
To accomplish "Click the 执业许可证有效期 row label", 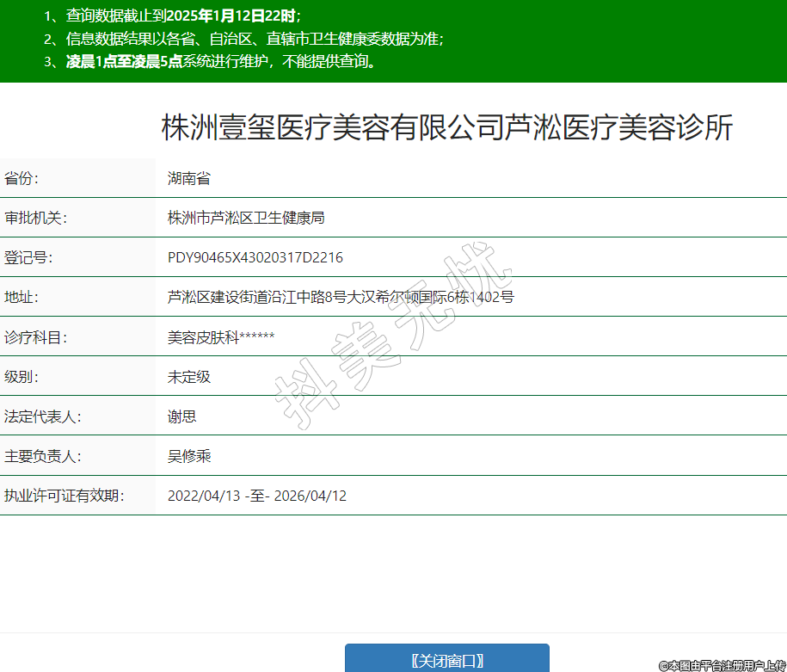I will pos(64,496).
